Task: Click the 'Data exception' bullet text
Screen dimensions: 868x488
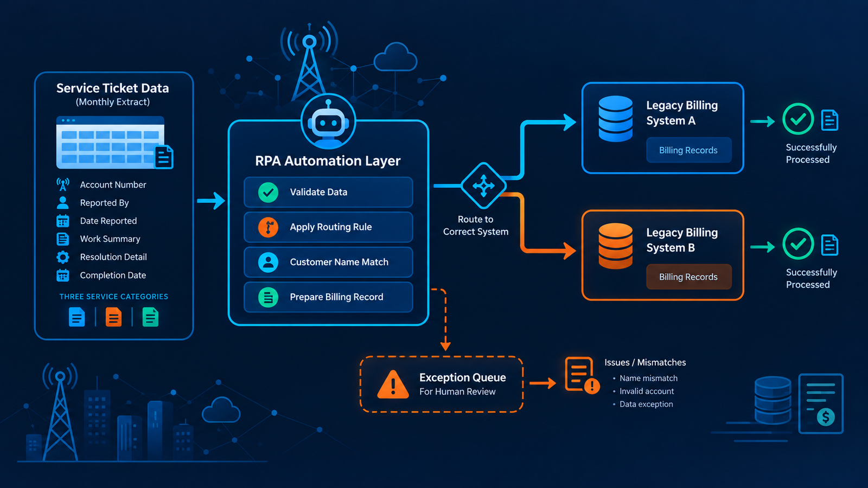Action: pyautogui.click(x=646, y=404)
